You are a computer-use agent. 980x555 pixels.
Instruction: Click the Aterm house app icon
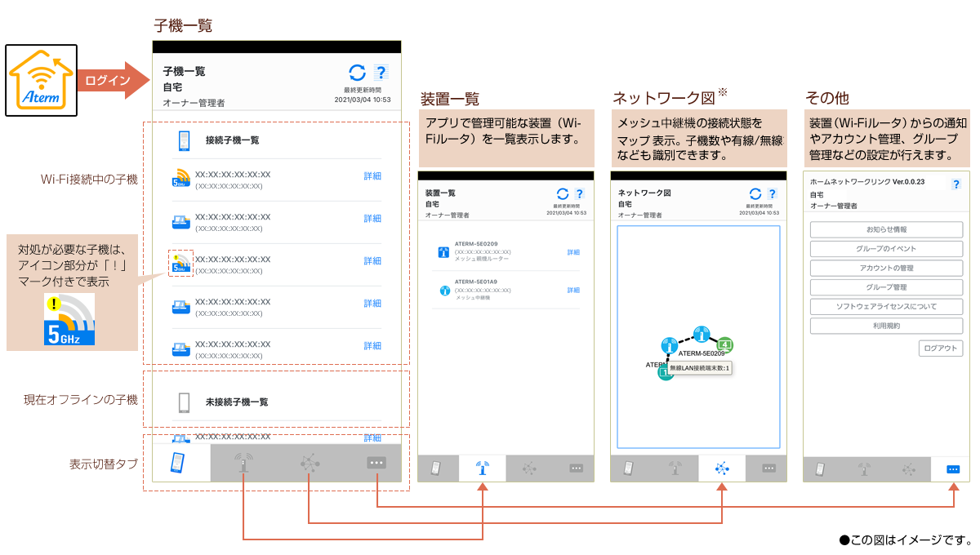tap(42, 80)
